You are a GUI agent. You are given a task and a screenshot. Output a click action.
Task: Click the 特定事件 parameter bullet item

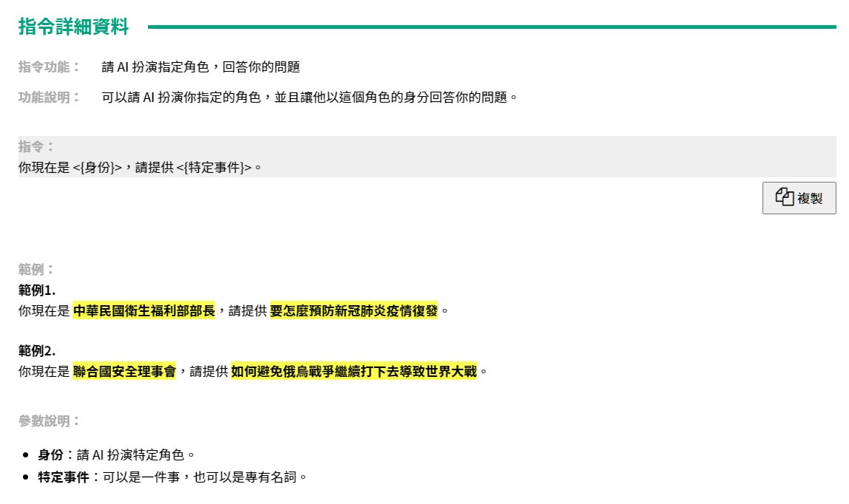click(172, 477)
